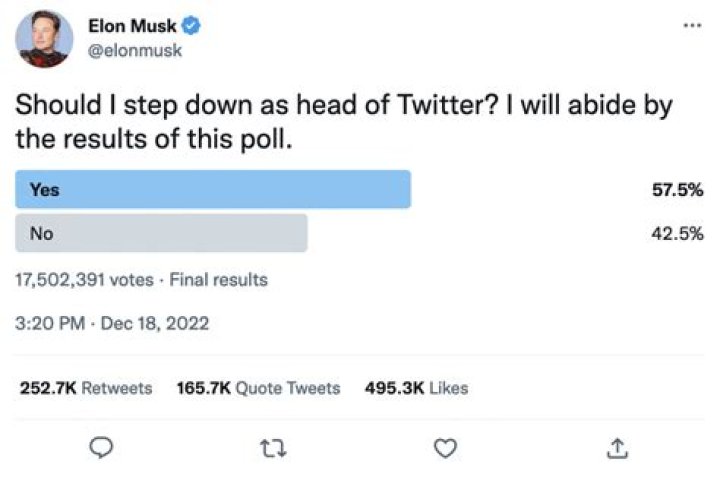View the 252.7K Retweets list
Viewport: 720px width, 477px height.
pos(86,388)
